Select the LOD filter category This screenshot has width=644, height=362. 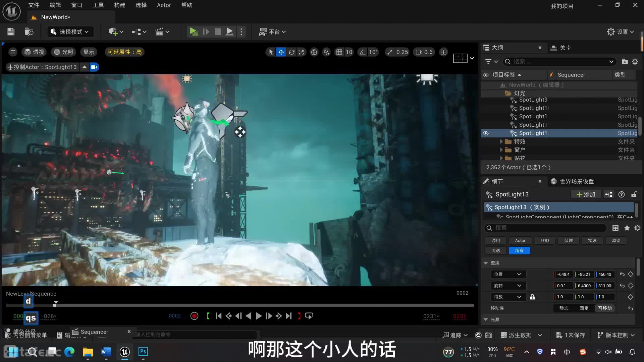545,241
